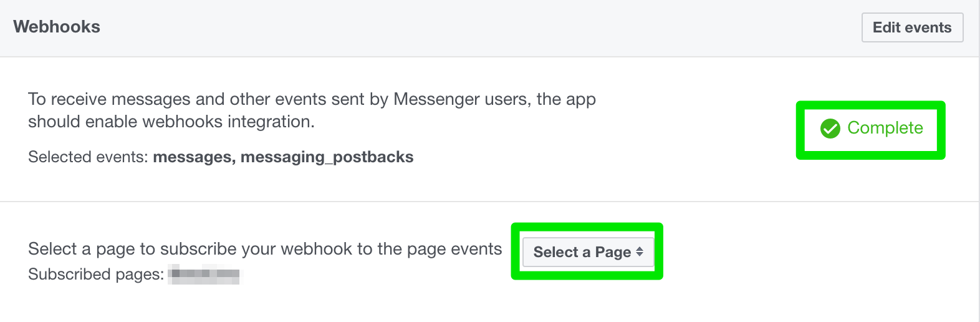
Task: Click the bold 'messages,' event name
Action: [195, 157]
